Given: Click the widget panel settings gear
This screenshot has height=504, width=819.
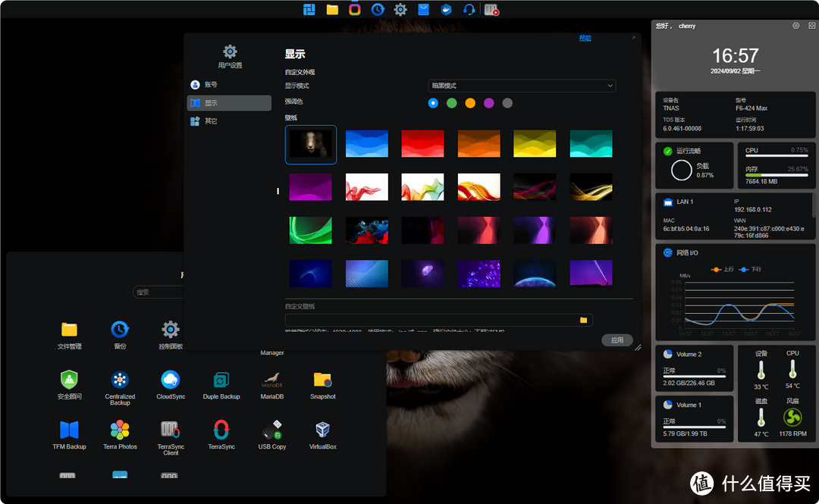Looking at the screenshot, I should coord(795,26).
